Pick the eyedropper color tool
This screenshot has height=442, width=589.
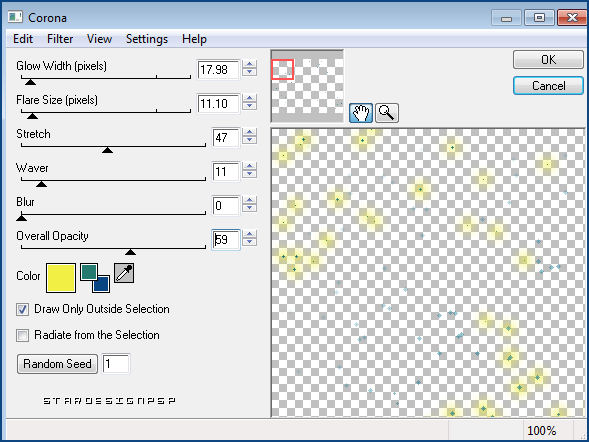click(x=124, y=273)
